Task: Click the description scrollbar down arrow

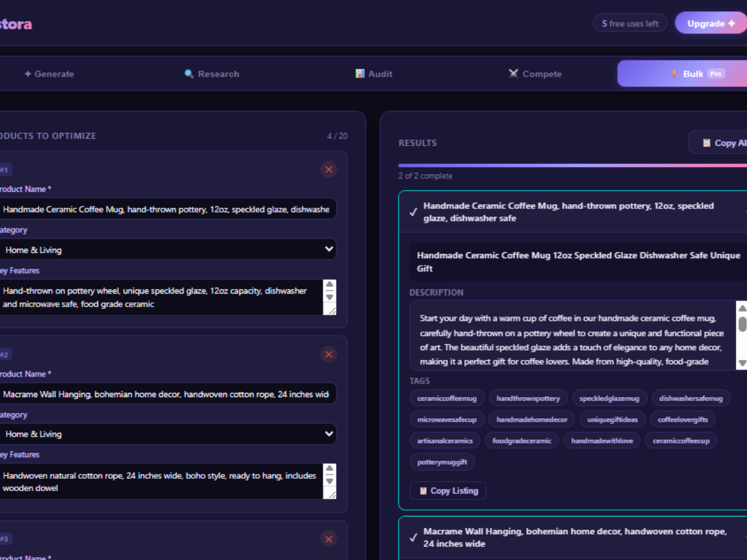Action: tap(742, 363)
